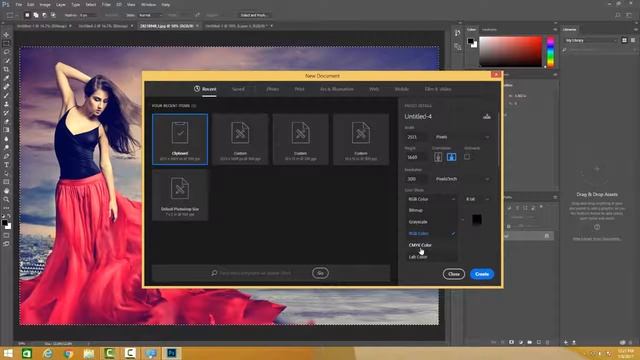Open the My Library dropdown

[591, 40]
